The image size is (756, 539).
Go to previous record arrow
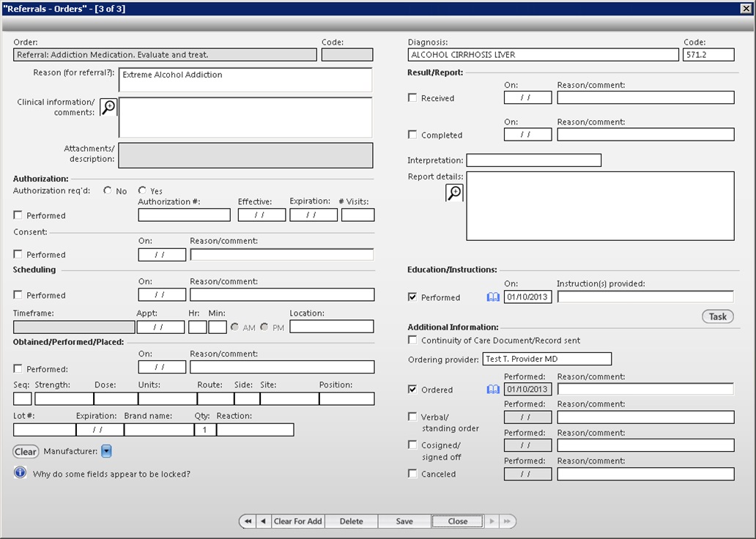tap(263, 521)
